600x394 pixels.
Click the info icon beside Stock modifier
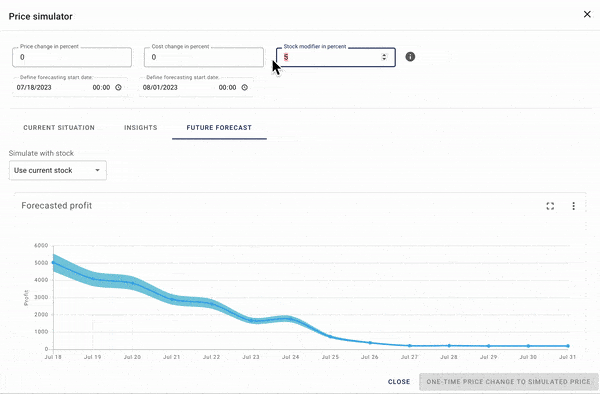(410, 57)
